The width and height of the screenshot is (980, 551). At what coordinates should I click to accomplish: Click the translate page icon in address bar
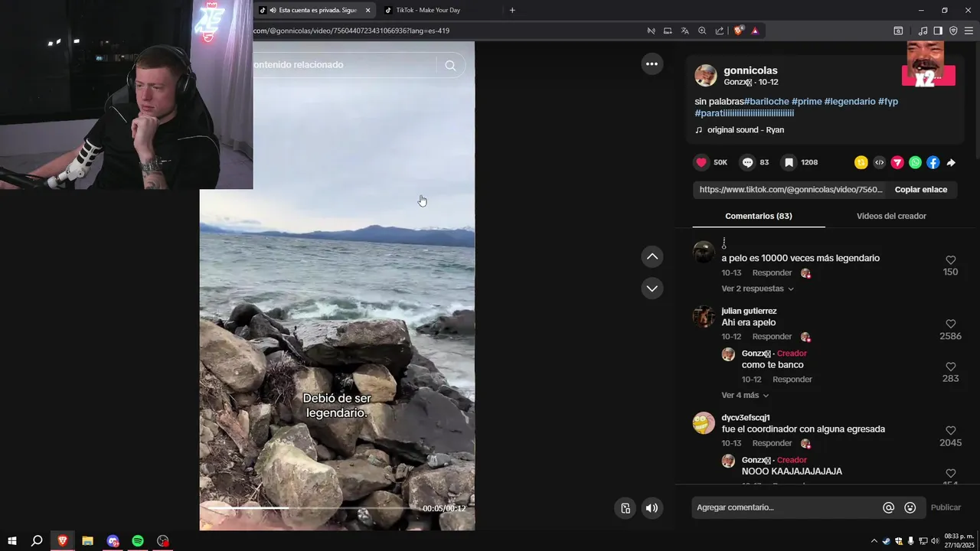coord(684,31)
